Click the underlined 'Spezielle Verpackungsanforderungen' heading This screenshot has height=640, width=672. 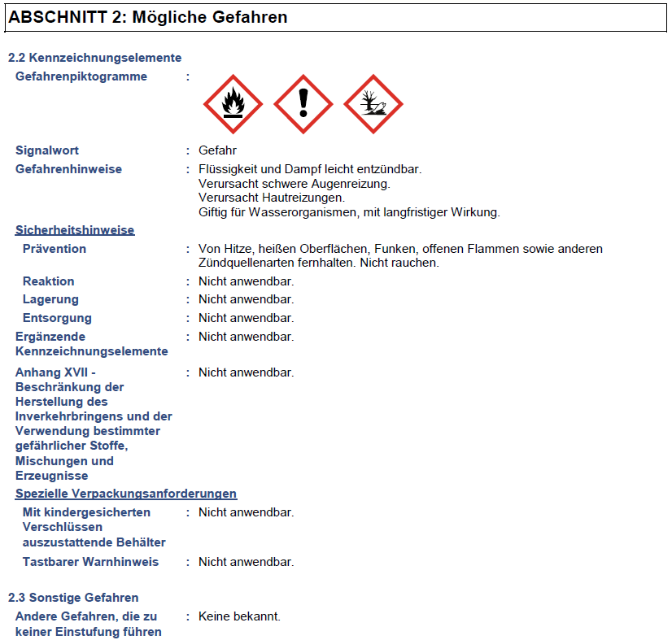126,494
